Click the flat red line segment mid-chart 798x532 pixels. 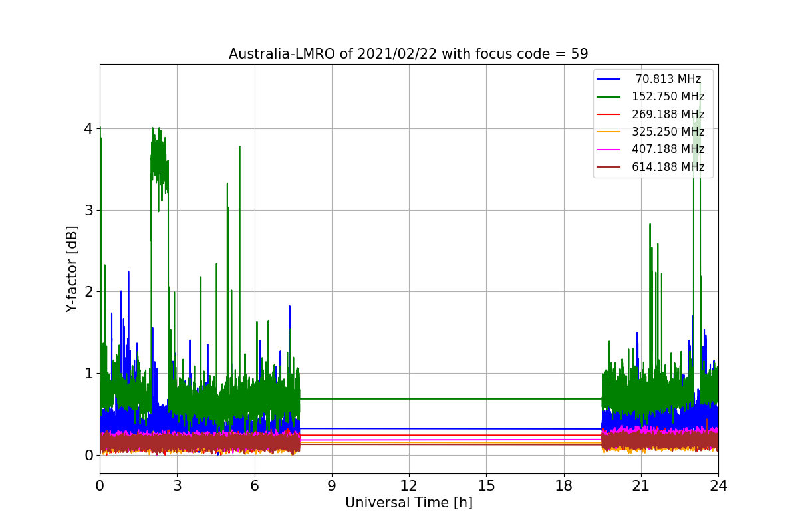(451, 435)
